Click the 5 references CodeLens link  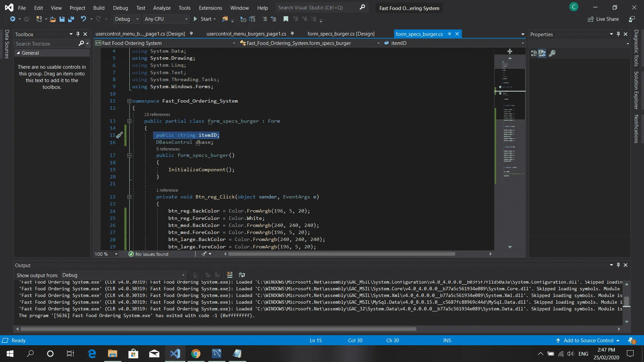click(x=168, y=149)
